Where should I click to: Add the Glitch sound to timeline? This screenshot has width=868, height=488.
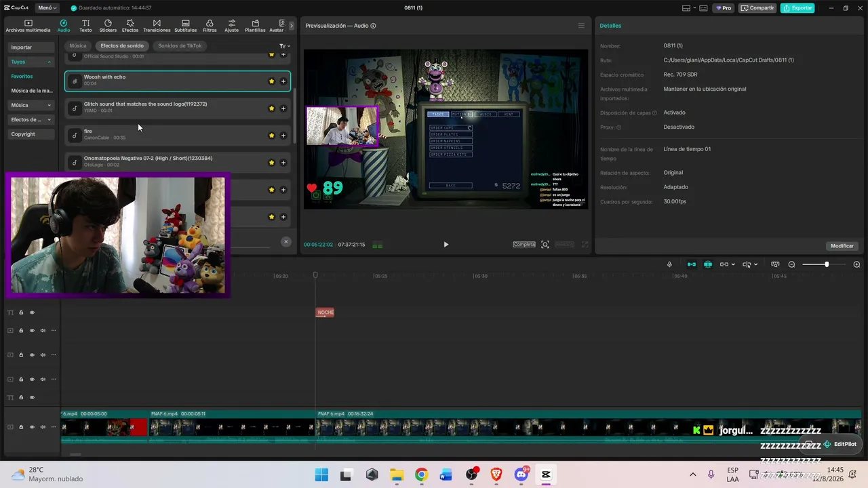tap(283, 108)
